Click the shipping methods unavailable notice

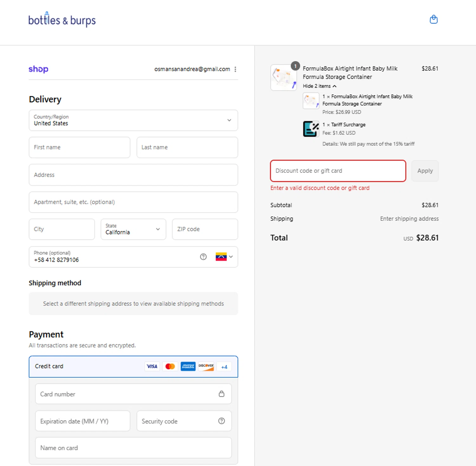(x=133, y=304)
